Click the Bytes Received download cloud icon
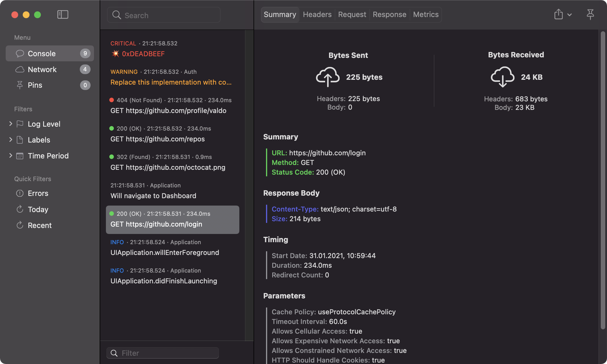The height and width of the screenshot is (364, 607). (503, 77)
